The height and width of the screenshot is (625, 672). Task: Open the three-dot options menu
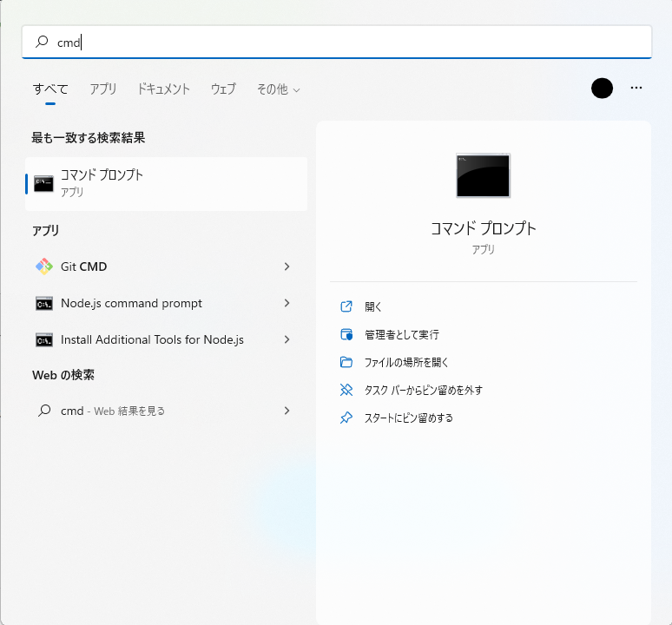636,88
